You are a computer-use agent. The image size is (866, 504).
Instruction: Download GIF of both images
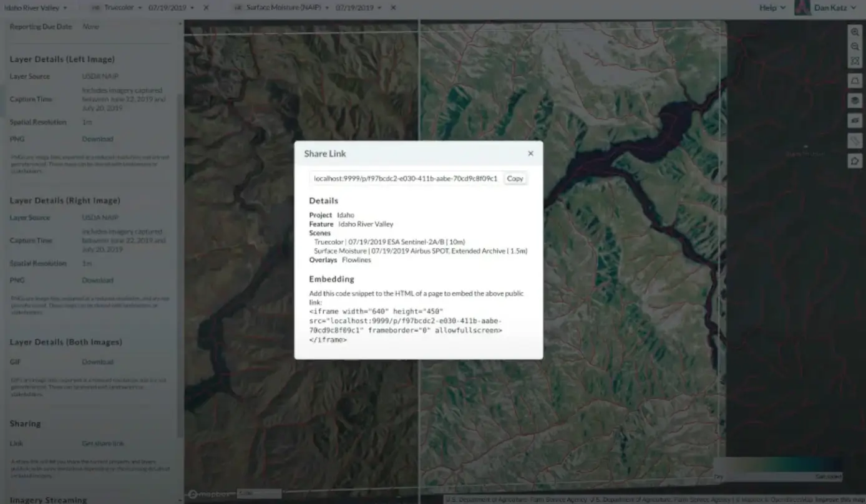tap(98, 362)
